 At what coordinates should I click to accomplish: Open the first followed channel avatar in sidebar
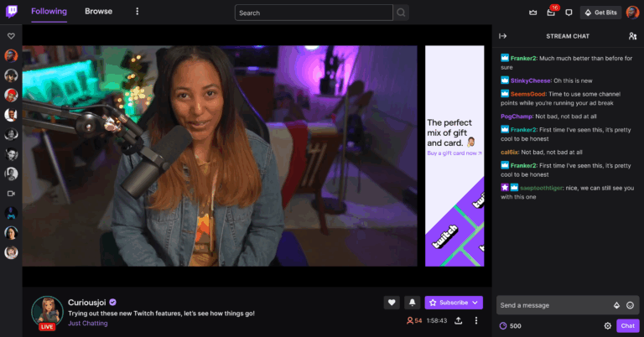pos(11,55)
